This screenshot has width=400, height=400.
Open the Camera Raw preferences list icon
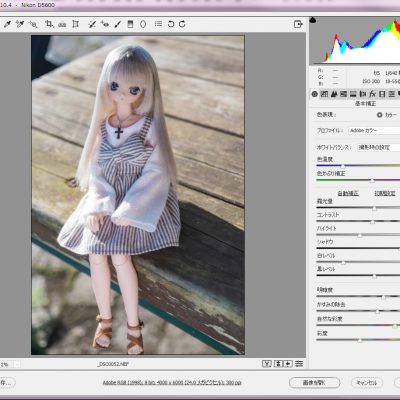tap(158, 24)
